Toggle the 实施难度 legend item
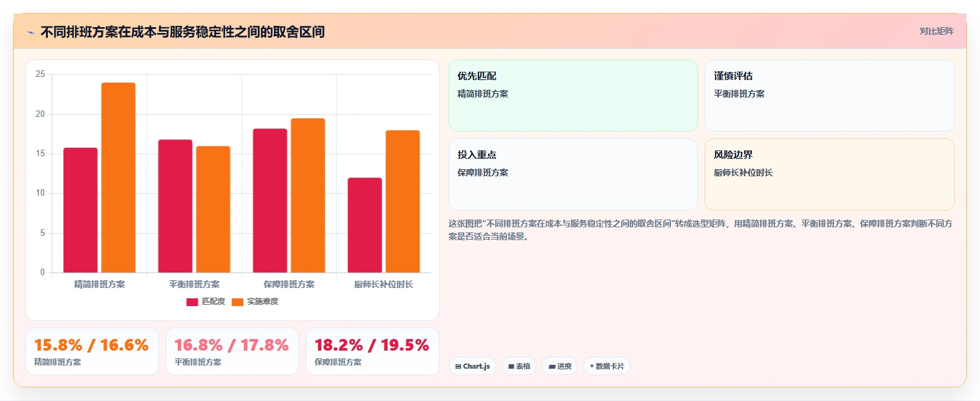 (255, 302)
